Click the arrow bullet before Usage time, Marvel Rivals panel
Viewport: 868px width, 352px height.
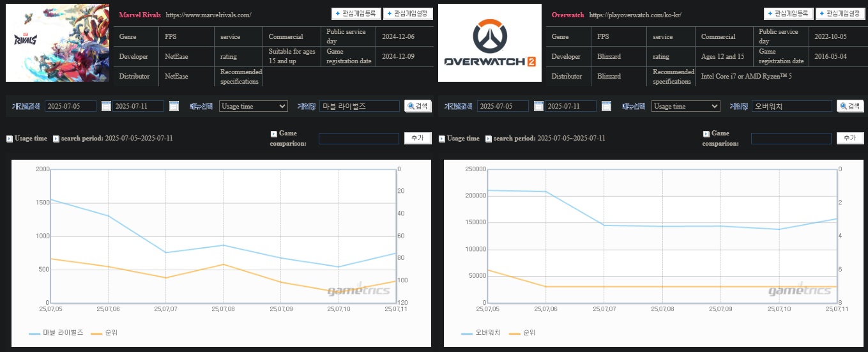pos(10,138)
